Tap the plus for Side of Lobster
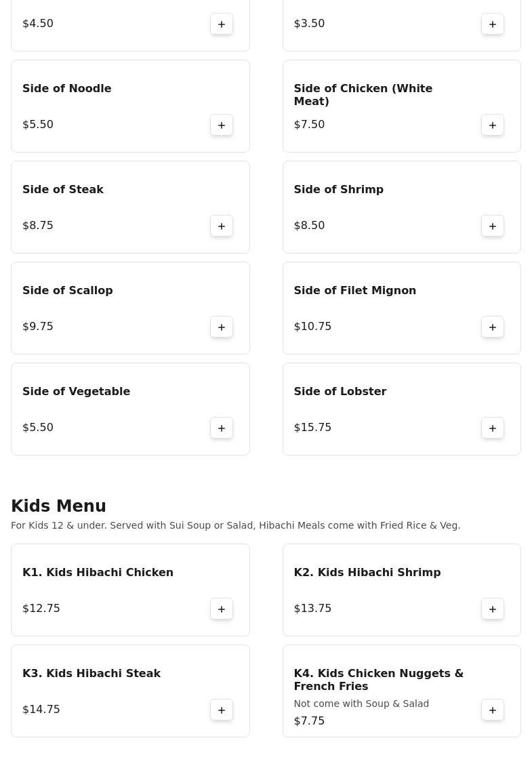This screenshot has width=532, height=772. pos(493,428)
